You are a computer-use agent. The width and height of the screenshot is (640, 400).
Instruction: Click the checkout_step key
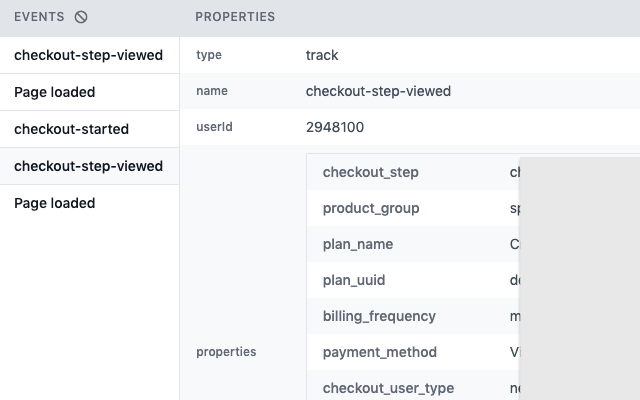pyautogui.click(x=371, y=172)
